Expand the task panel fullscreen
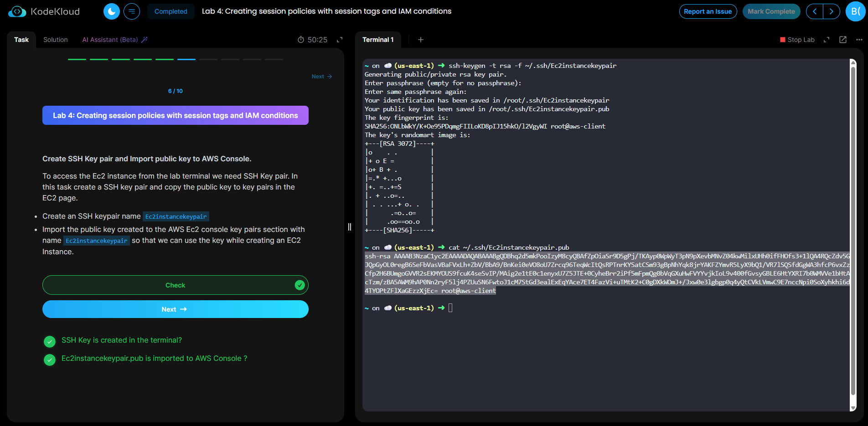This screenshot has width=868, height=426. click(x=340, y=40)
